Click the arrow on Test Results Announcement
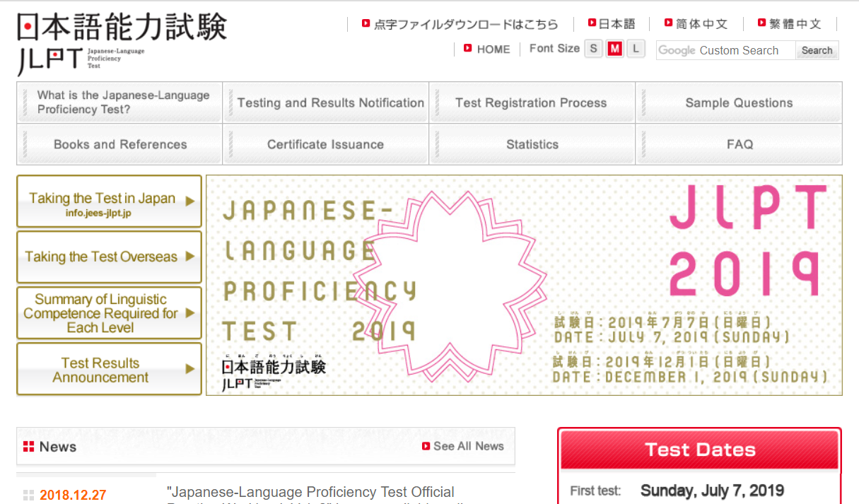This screenshot has width=859, height=504. (189, 368)
